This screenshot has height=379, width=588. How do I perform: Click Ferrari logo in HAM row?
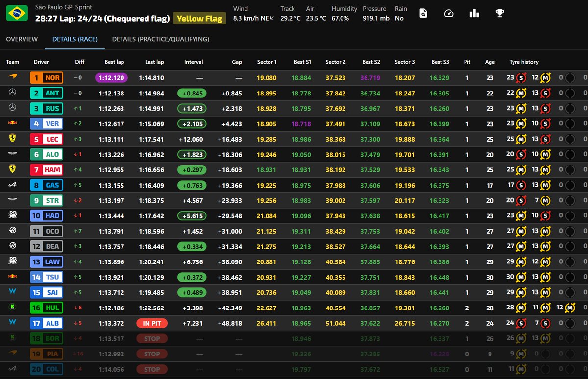point(13,169)
